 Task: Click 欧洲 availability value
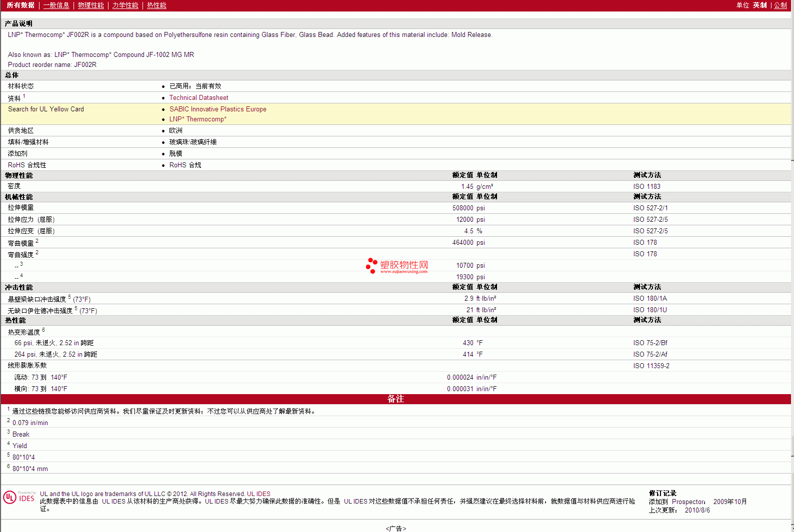[175, 131]
